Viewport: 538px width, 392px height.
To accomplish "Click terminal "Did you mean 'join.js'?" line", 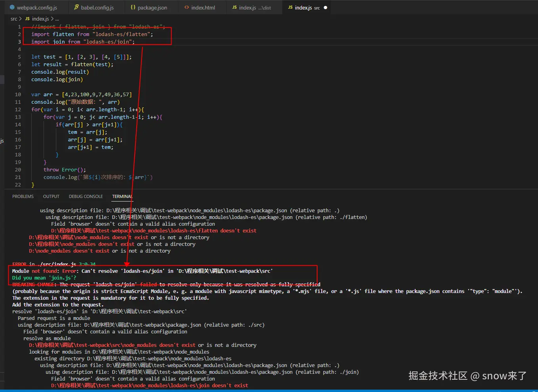I will pyautogui.click(x=44, y=278).
